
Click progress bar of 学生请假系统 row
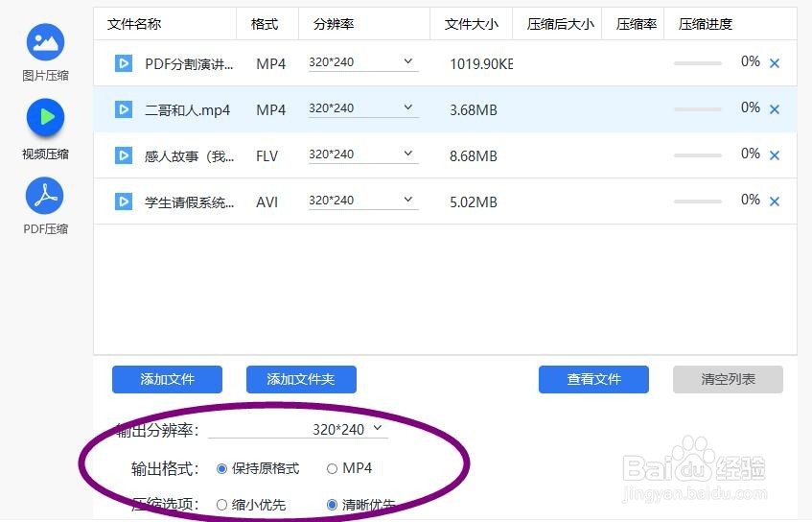[698, 202]
